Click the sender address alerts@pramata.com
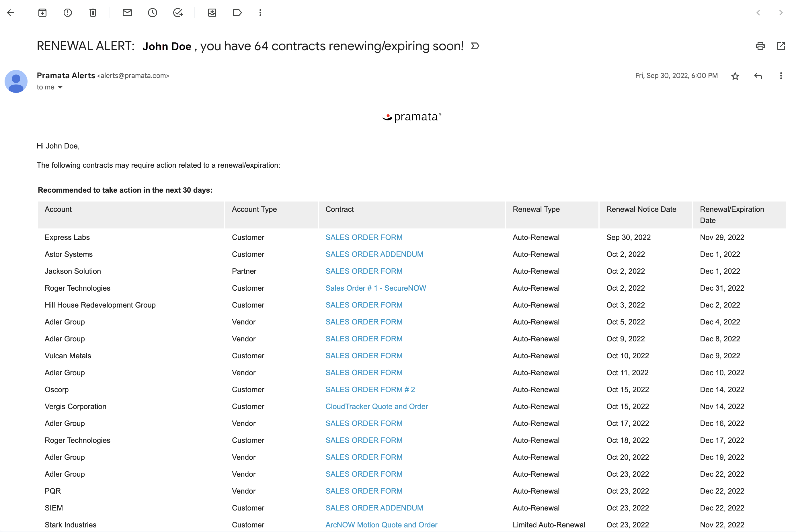This screenshot has height=532, width=796. 133,76
